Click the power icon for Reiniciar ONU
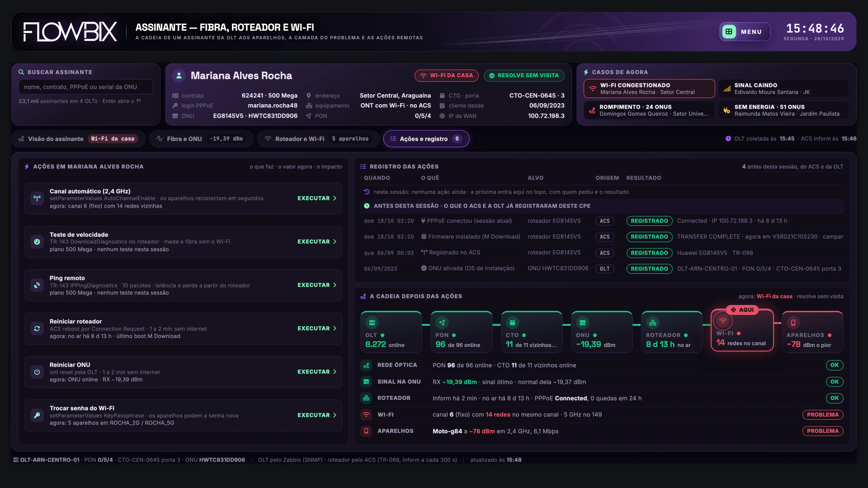The height and width of the screenshot is (488, 868). 37,372
